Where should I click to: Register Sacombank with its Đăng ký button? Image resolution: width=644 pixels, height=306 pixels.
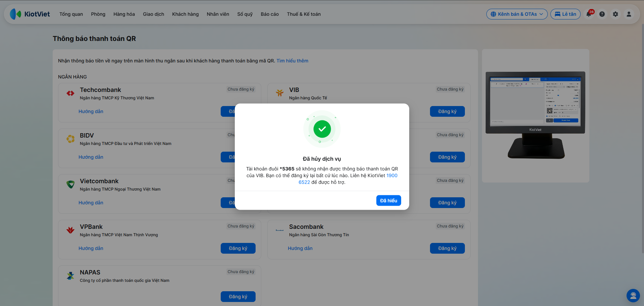coord(447,248)
